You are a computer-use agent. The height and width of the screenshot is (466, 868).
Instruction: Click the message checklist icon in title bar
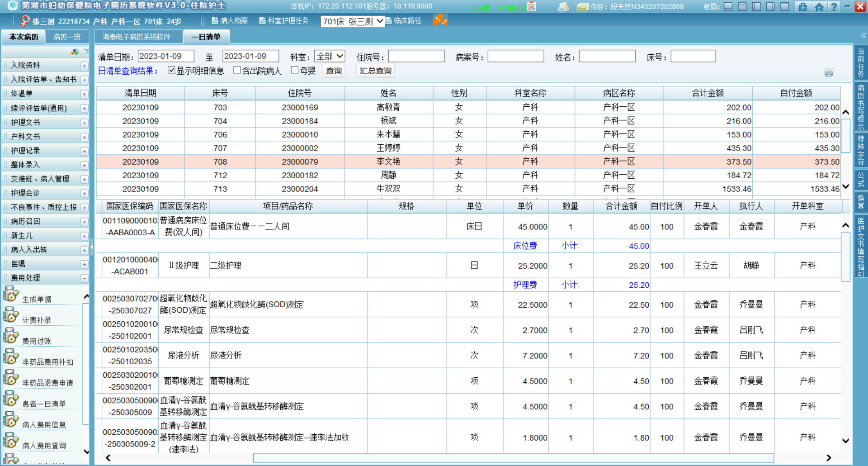click(532, 6)
